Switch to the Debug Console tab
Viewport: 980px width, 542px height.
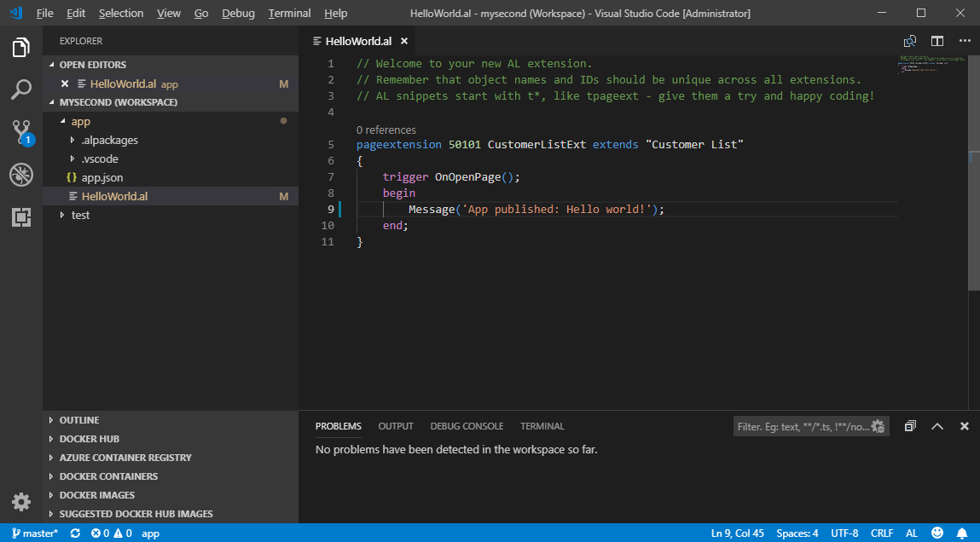[x=467, y=426]
